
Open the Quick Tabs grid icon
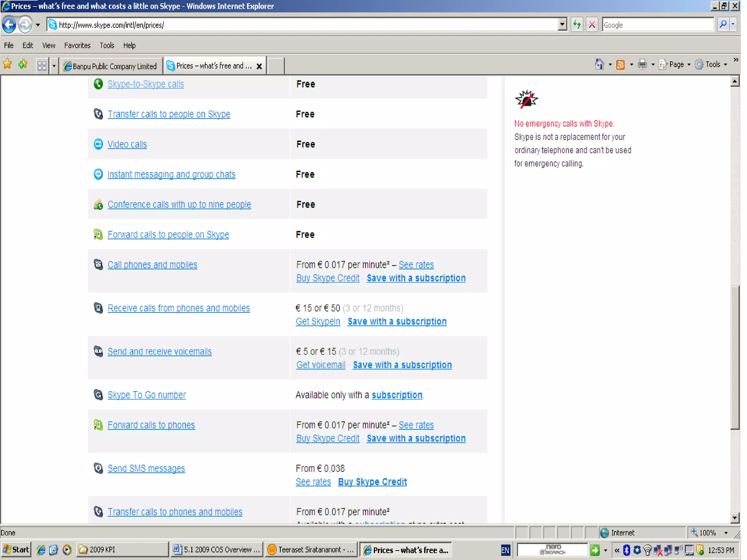(x=42, y=66)
